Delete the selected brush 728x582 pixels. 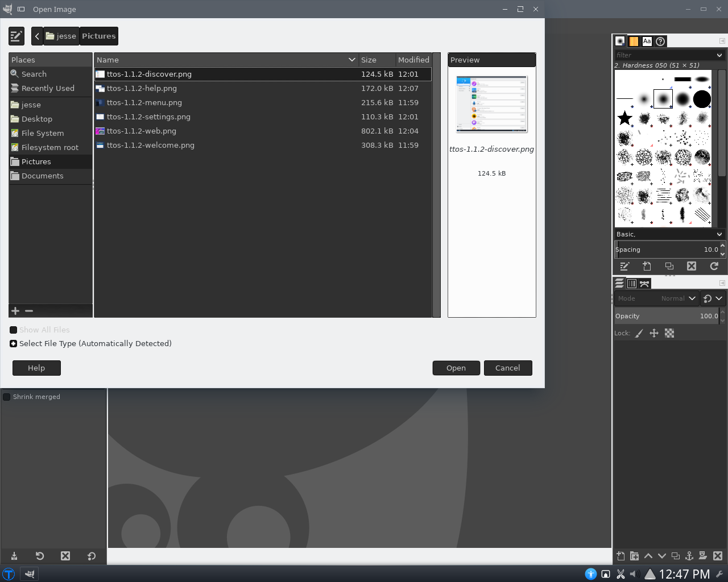[x=692, y=266]
